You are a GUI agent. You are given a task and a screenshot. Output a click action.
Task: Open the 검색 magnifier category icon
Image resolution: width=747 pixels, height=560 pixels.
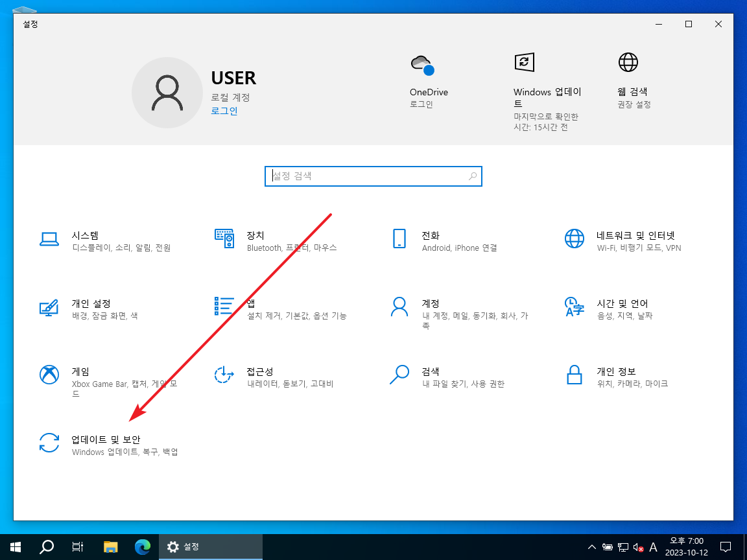click(399, 375)
